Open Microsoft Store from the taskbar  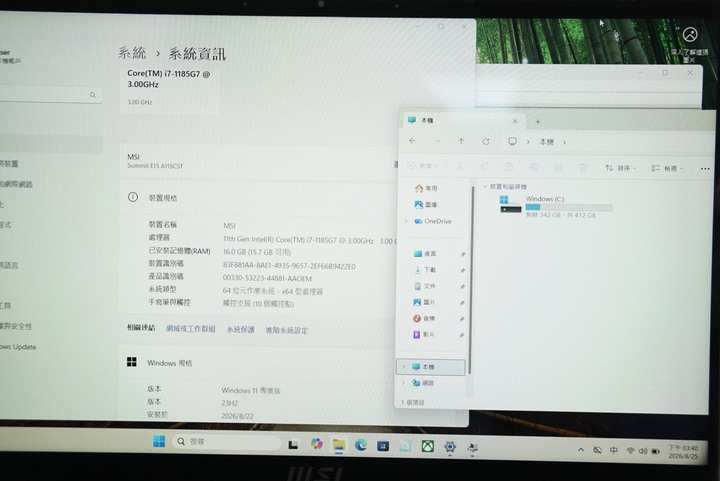[x=383, y=445]
